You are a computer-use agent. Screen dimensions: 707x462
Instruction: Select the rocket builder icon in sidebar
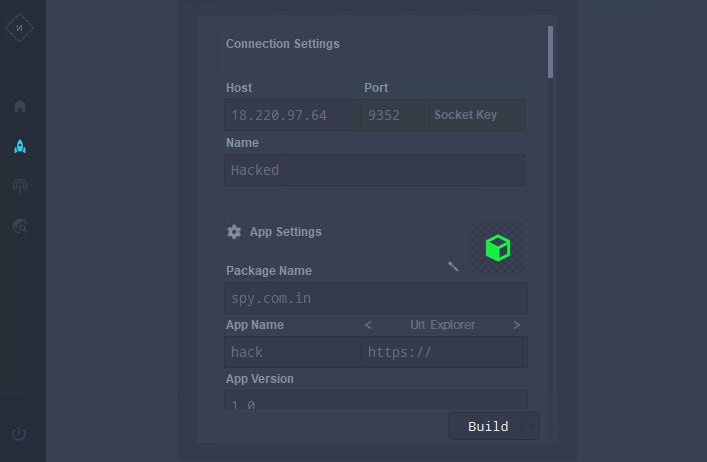(x=20, y=146)
